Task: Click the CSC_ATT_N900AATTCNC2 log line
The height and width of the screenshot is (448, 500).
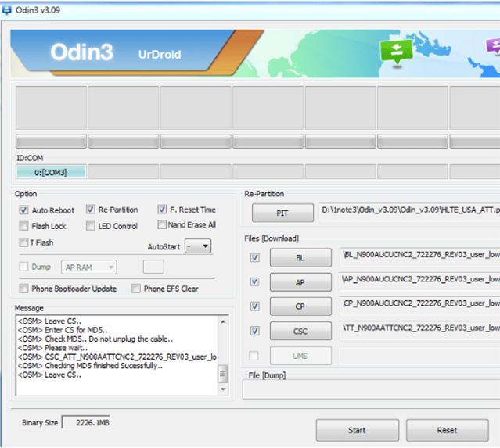Action: pos(117,357)
